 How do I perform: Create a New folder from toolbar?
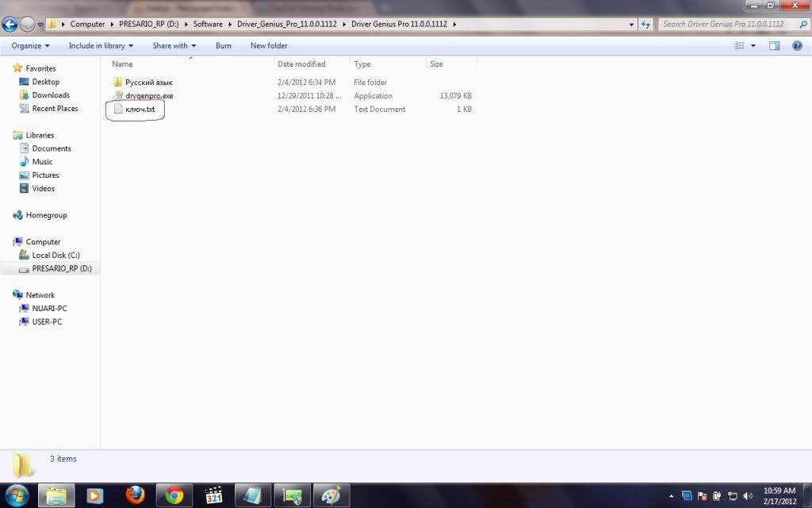pos(269,45)
